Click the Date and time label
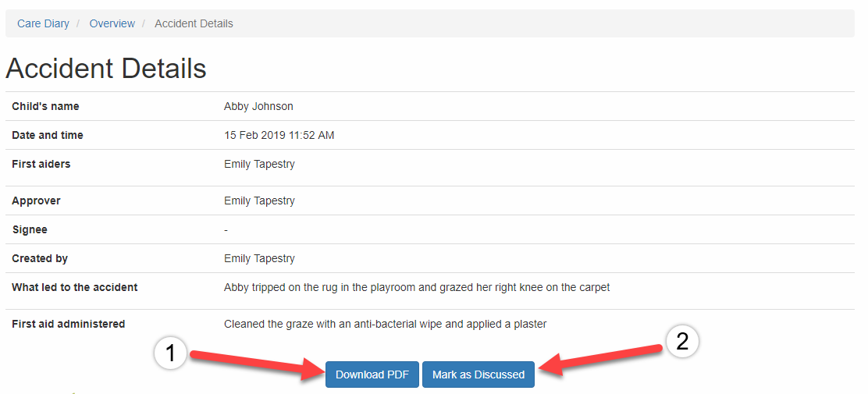 [48, 135]
